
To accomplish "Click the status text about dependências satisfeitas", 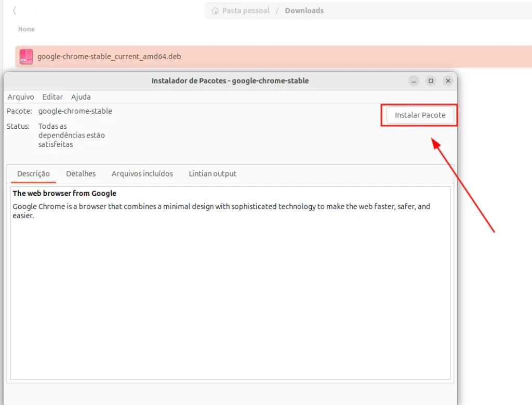I will [72, 135].
